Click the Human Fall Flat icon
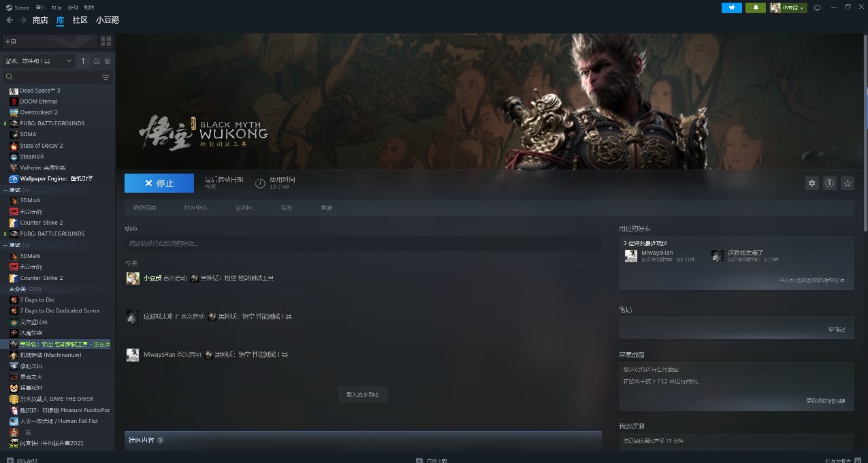The width and height of the screenshot is (868, 463). pos(14,421)
